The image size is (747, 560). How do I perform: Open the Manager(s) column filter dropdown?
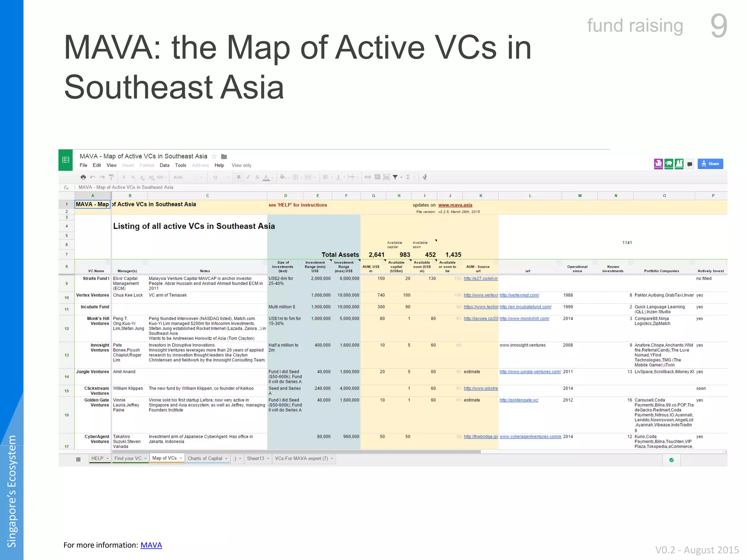145,262
